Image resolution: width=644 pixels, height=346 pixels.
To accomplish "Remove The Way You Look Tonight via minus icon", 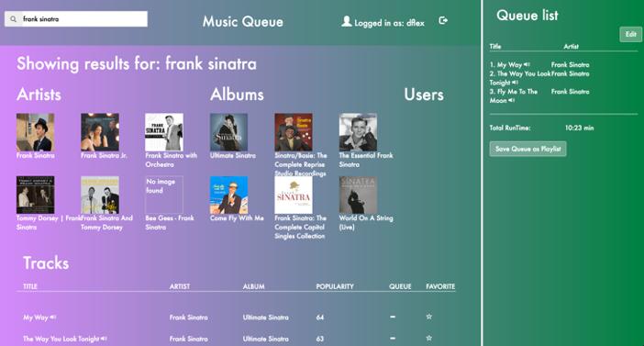I will point(393,338).
